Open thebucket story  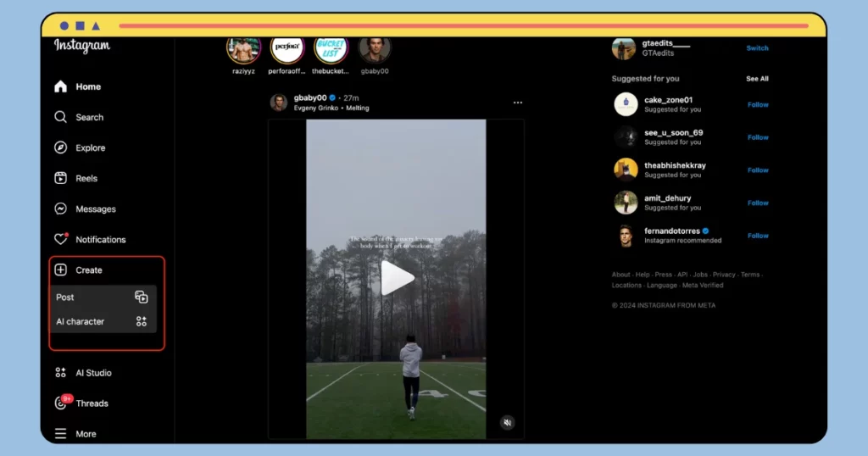[331, 50]
